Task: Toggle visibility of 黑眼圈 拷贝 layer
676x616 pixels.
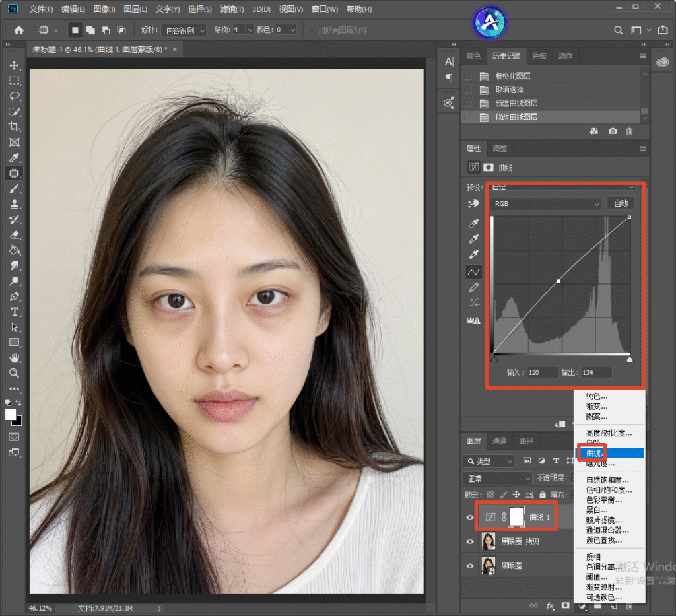Action: click(470, 542)
